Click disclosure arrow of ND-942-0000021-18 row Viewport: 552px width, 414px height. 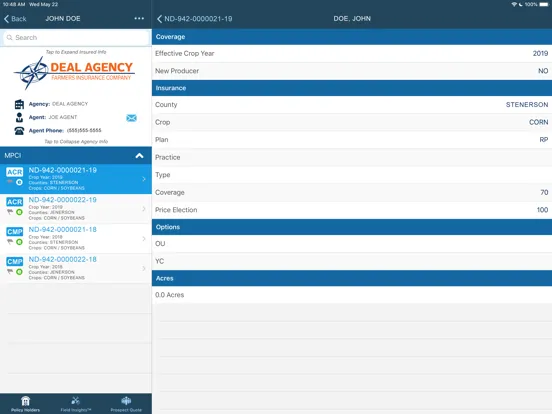pos(144,239)
